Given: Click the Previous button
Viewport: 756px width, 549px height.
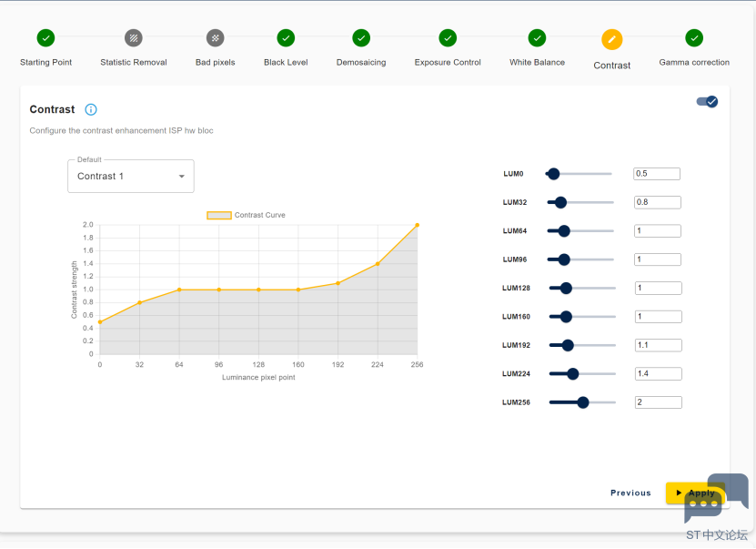Looking at the screenshot, I should 630,493.
